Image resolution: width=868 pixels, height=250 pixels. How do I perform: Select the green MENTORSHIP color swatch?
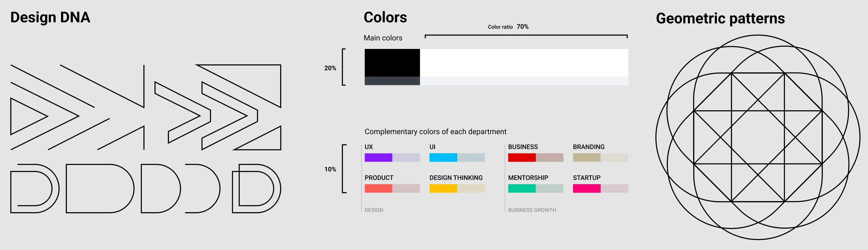point(522,188)
